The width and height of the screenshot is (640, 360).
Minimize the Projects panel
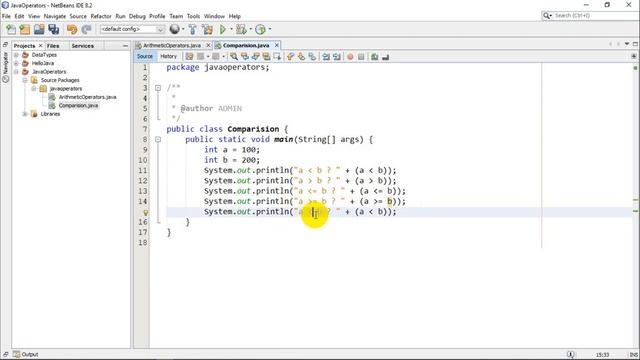[x=125, y=46]
